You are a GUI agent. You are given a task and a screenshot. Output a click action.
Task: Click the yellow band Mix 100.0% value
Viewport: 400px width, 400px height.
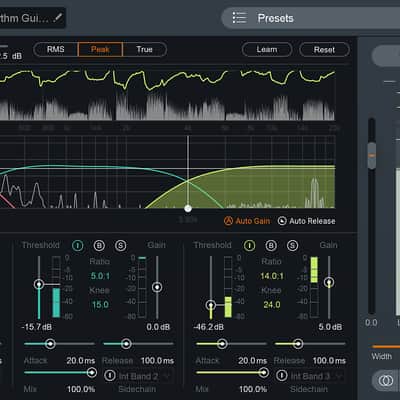[253, 389]
